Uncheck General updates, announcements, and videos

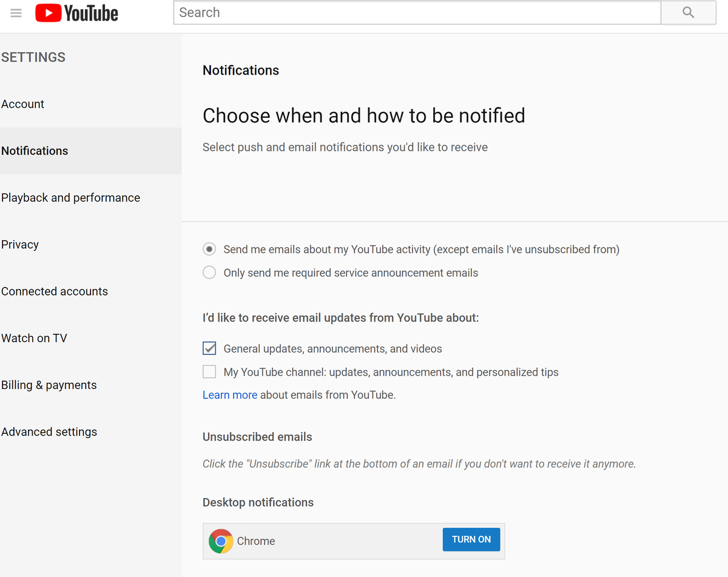click(x=209, y=348)
